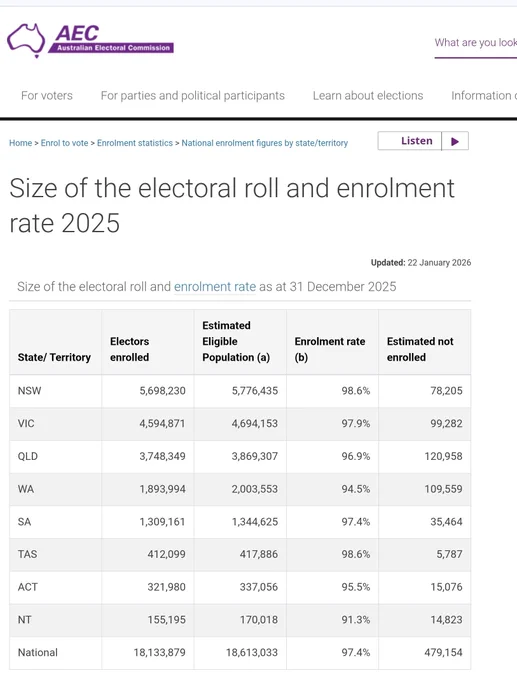Click the Enrolment rate (b) column header
Viewport: 517px width, 680px height.
click(330, 349)
